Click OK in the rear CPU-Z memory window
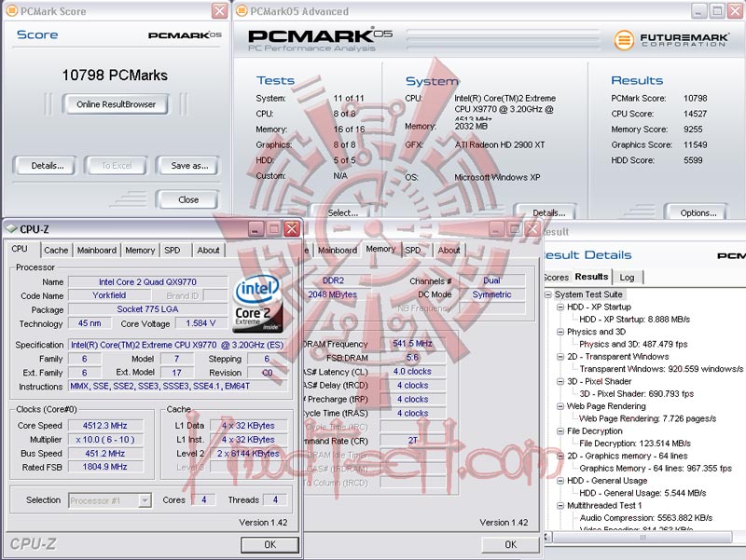The image size is (746, 560). point(510,544)
